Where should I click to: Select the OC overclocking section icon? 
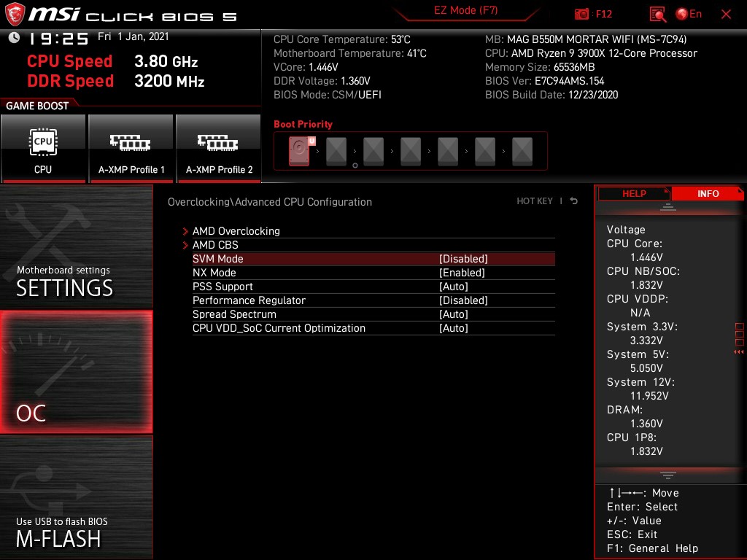(x=76, y=372)
